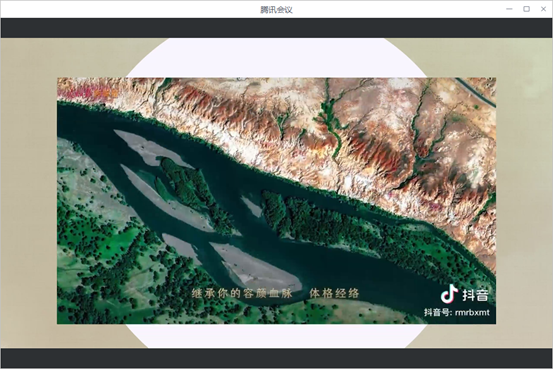Click the white circle area below the video
Screen dimensions: 553x369
click(276, 336)
